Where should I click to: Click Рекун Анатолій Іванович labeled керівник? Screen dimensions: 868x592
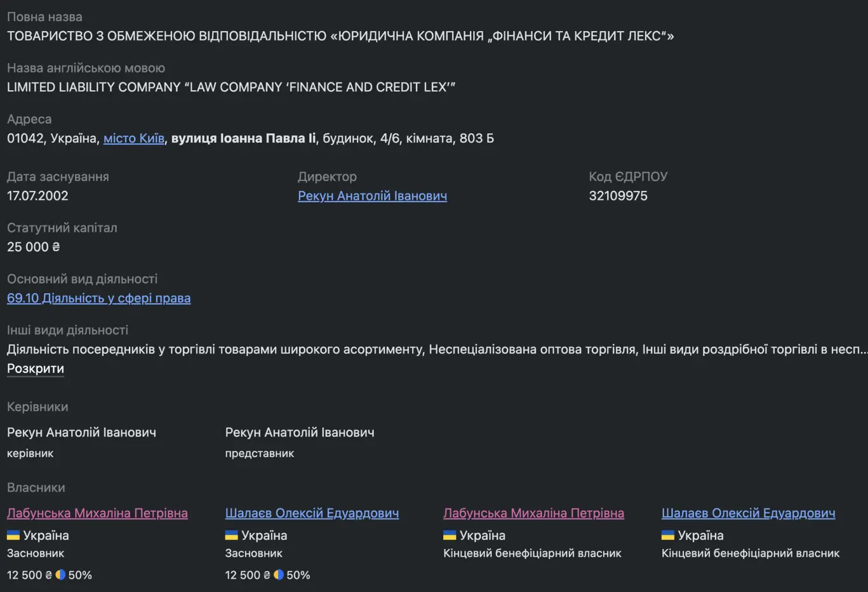pyautogui.click(x=81, y=433)
